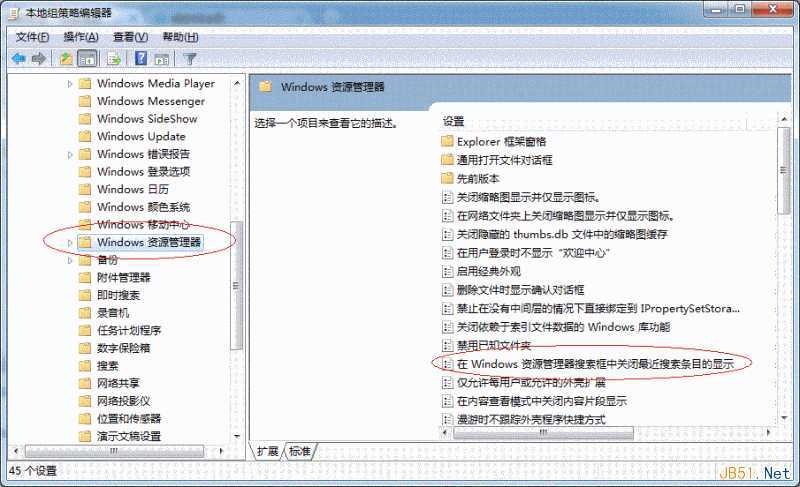800x487 pixels.
Task: Select 在用户登录时不显示 欢迎中心 setting
Action: (x=533, y=252)
